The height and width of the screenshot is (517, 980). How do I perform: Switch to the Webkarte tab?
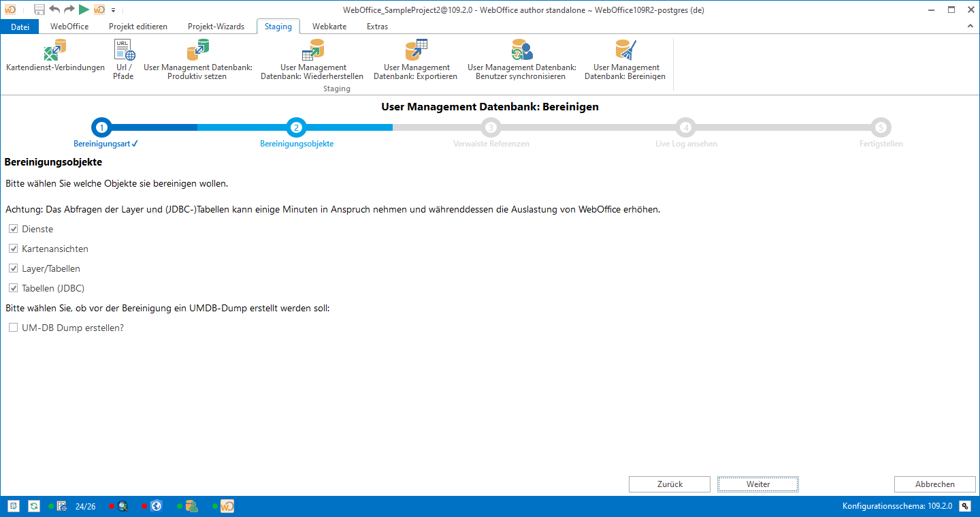tap(329, 27)
